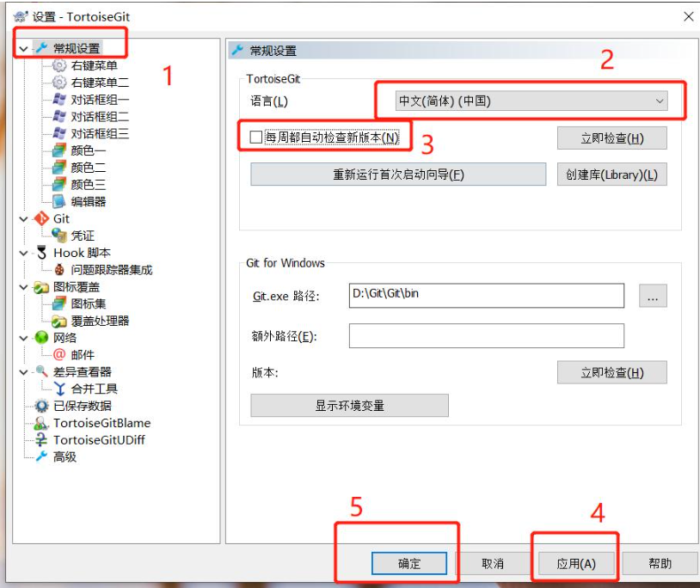Click the 颜色三 palette icon
This screenshot has width=700, height=588.
click(59, 184)
